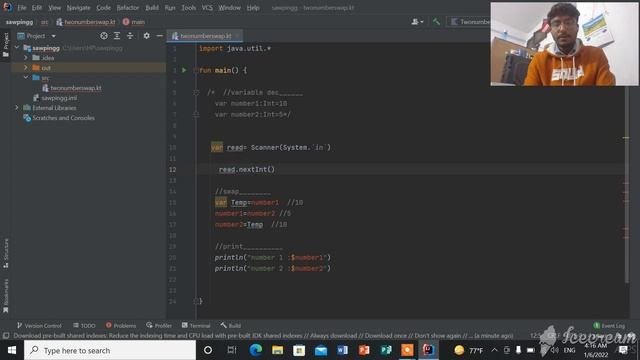The image size is (640, 360).
Task: Open the VCS menu
Action: (x=207, y=8)
